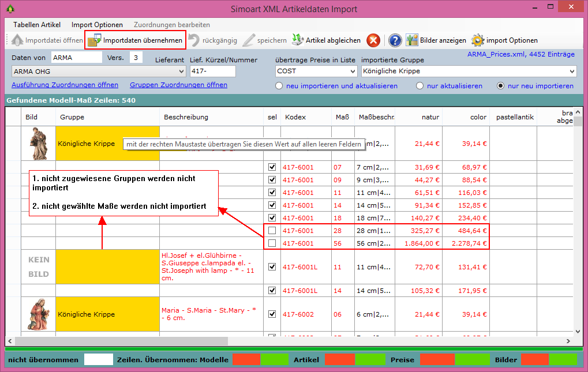Click the red cancel X icon

point(374,40)
